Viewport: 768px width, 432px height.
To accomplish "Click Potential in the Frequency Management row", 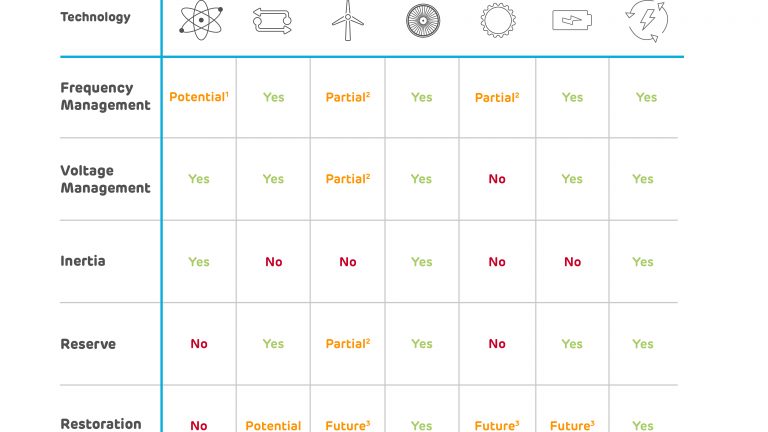I will pos(198,97).
